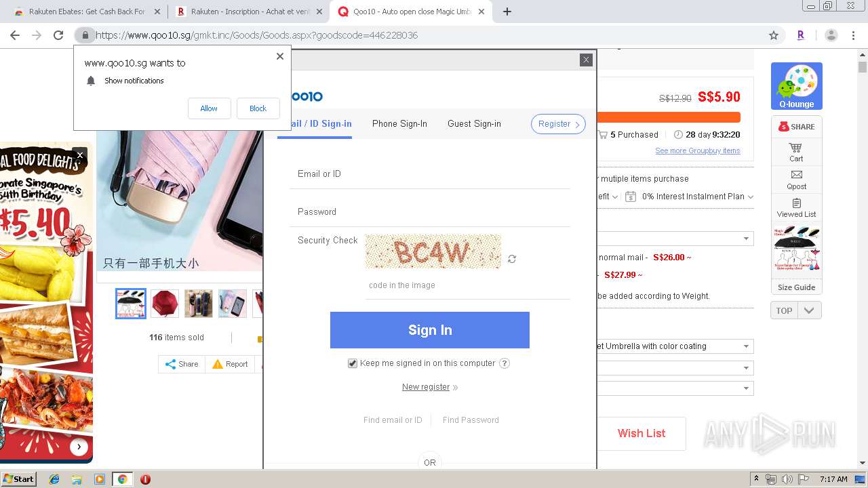Click Find Password link
Image resolution: width=868 pixels, height=488 pixels.
[471, 420]
